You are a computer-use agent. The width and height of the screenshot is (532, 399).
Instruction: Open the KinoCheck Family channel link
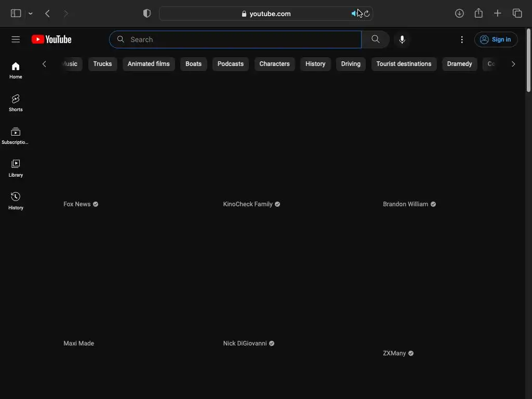coord(248,204)
